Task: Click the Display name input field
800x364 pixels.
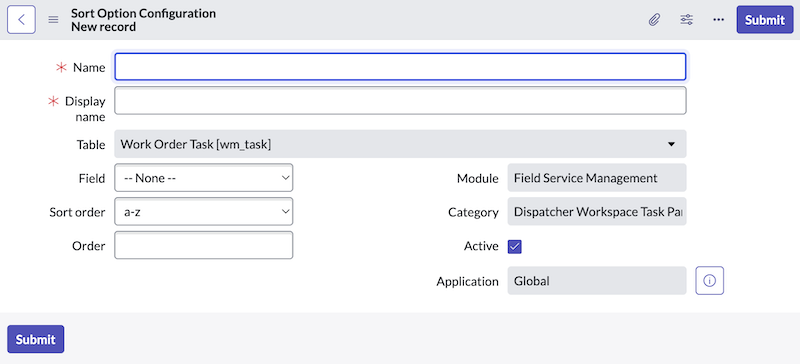Action: click(401, 101)
